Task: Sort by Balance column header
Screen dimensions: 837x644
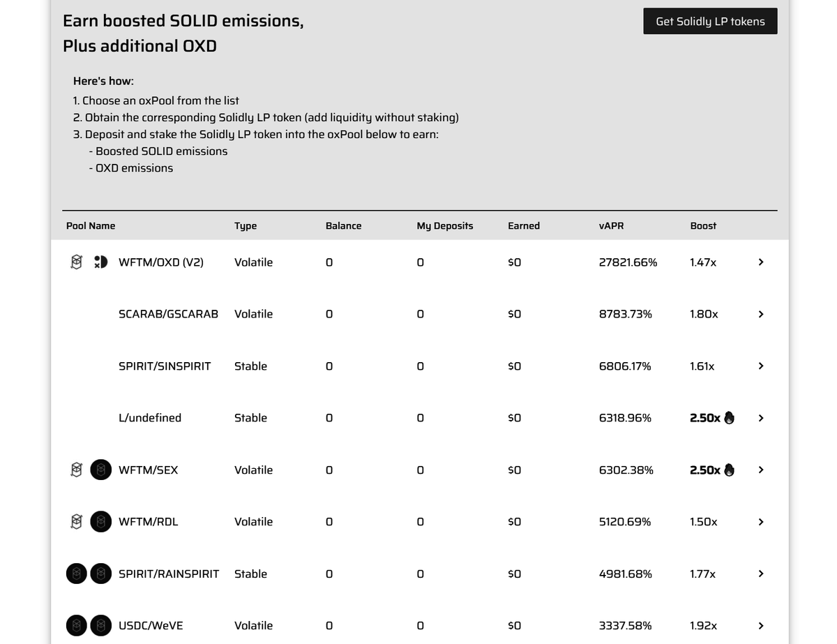Action: 343,225
